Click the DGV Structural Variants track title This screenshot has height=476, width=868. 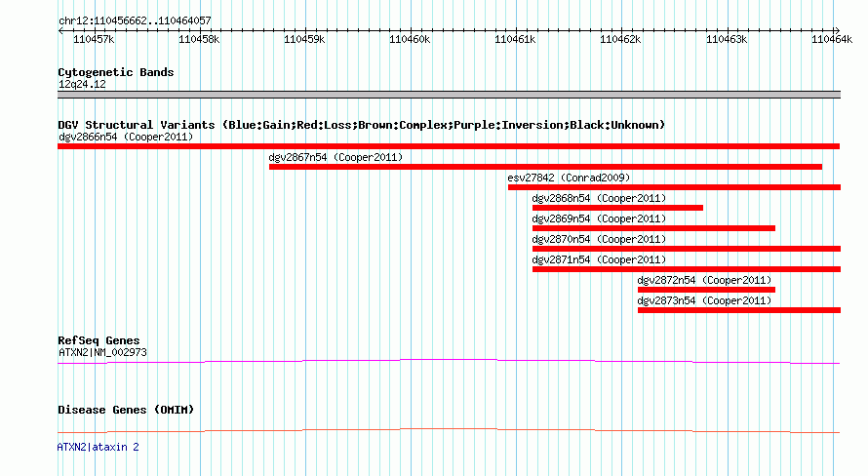click(x=361, y=125)
